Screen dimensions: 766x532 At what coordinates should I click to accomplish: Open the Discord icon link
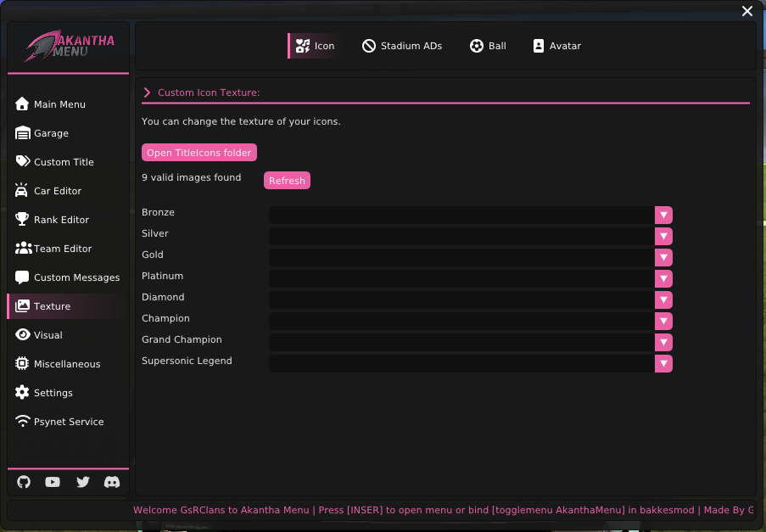pyautogui.click(x=111, y=482)
